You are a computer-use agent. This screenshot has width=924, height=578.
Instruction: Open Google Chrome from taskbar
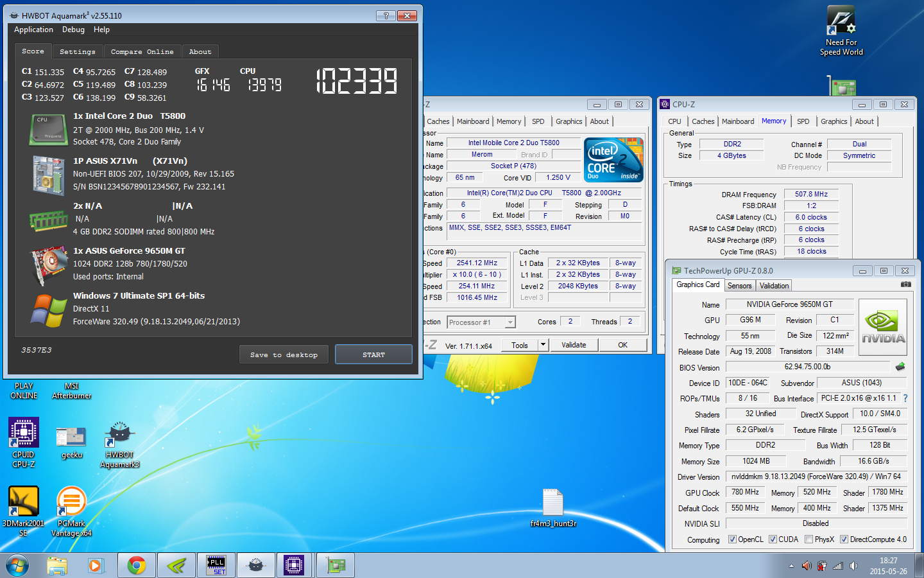coord(136,565)
